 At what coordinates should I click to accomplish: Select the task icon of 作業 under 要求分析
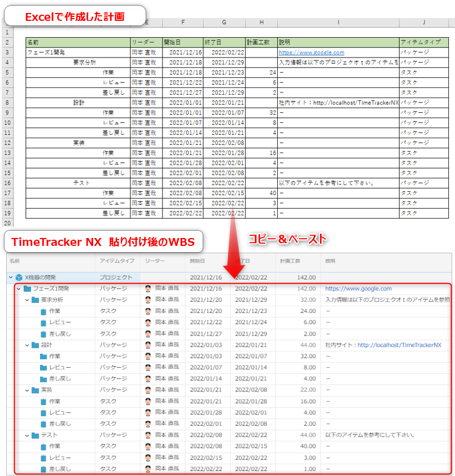(43, 311)
